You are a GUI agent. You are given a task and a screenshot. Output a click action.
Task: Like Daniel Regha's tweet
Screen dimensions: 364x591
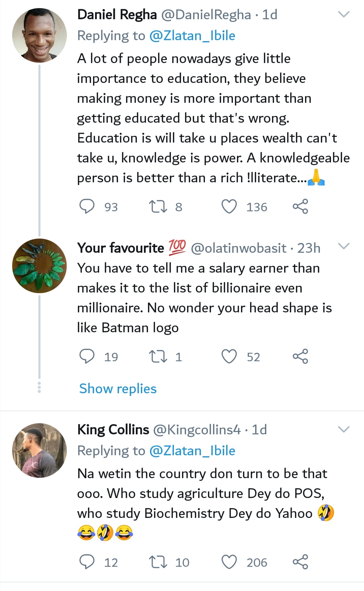coord(229,206)
